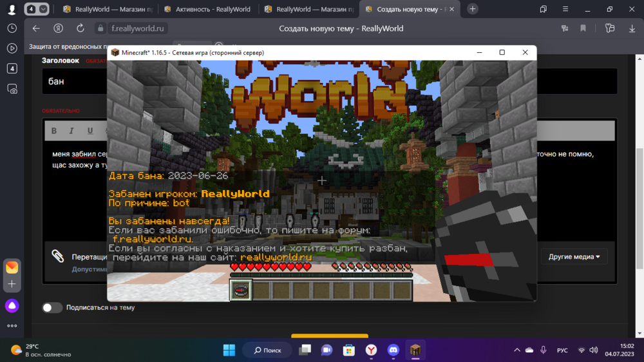This screenshot has height=362, width=644.
Task: Toggle bold formatting in editor
Action: click(x=54, y=131)
